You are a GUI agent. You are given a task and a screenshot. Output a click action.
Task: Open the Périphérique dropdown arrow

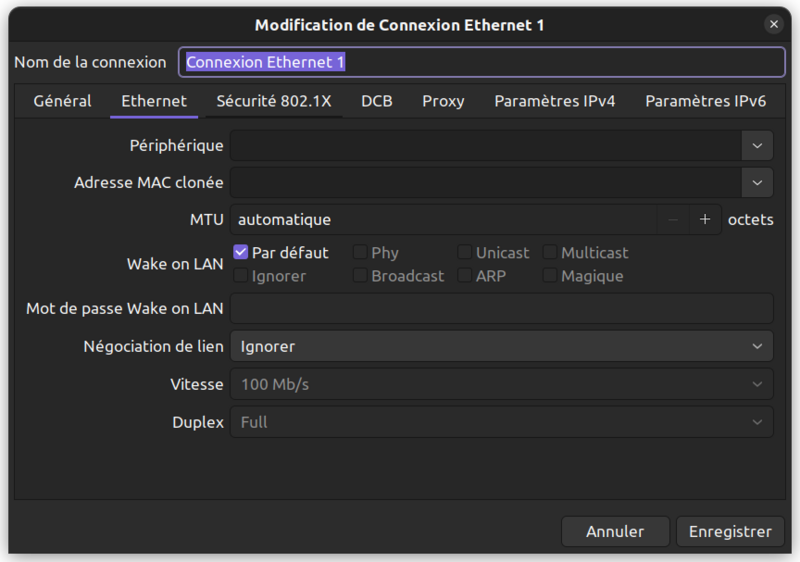(757, 146)
